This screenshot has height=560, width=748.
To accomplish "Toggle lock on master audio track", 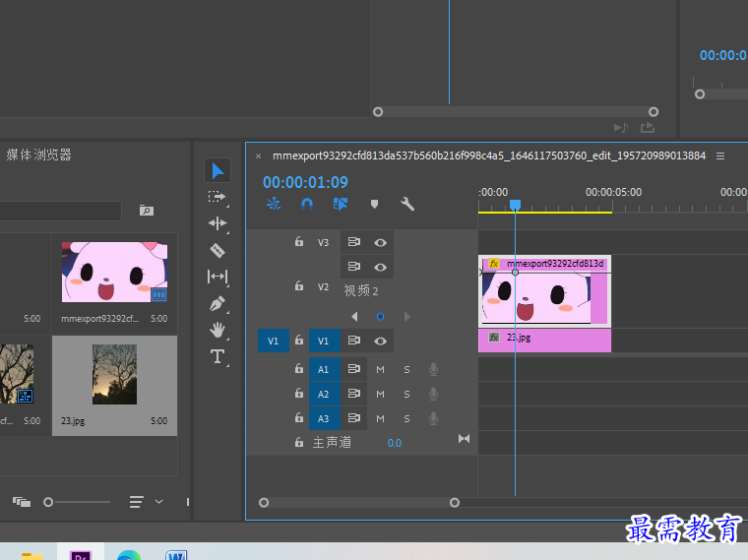I will click(299, 442).
